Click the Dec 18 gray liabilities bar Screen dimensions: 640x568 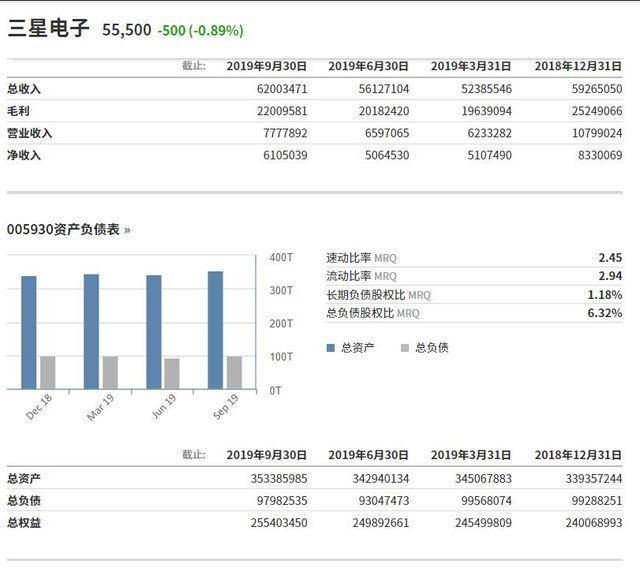click(x=48, y=373)
